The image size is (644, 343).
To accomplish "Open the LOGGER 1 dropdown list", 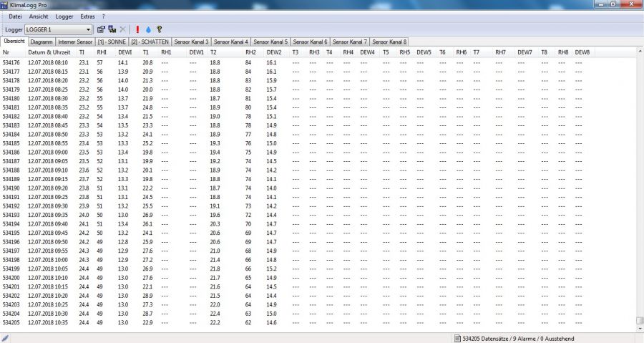I will pos(88,30).
